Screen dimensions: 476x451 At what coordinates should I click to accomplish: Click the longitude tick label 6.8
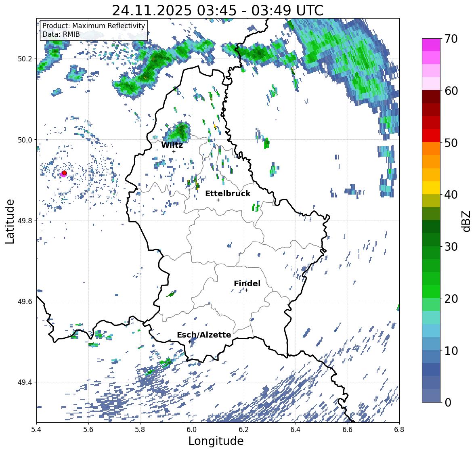[x=399, y=430]
